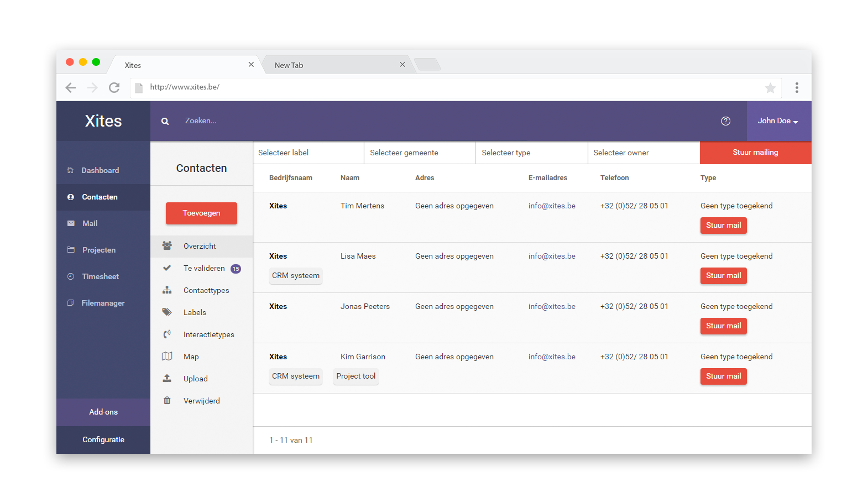Open Mail in the sidebar
The height and width of the screenshot is (503, 868).
[x=103, y=223]
